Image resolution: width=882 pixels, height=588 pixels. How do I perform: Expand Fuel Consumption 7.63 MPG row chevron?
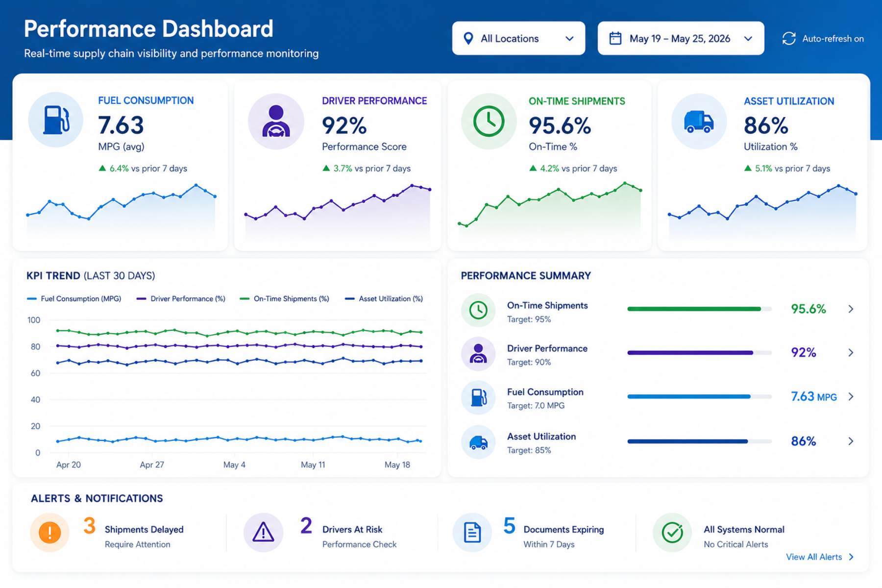(851, 396)
